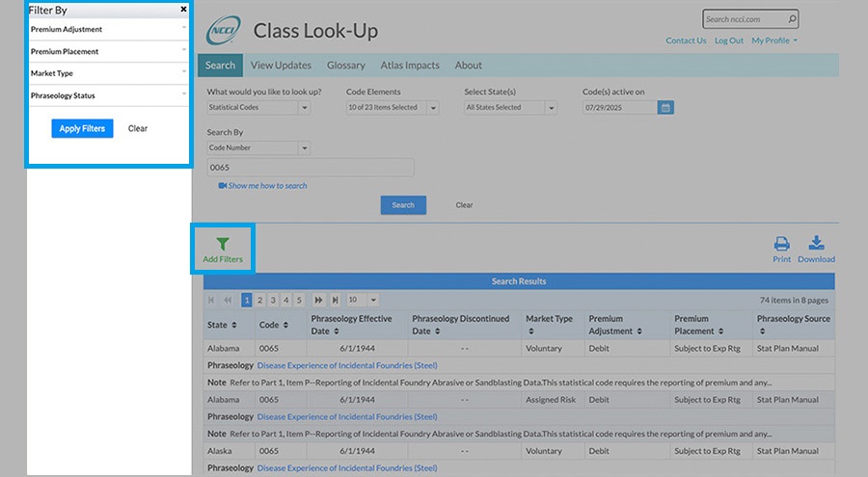The height and width of the screenshot is (477, 868).
Task: Select results page 1
Action: (247, 300)
